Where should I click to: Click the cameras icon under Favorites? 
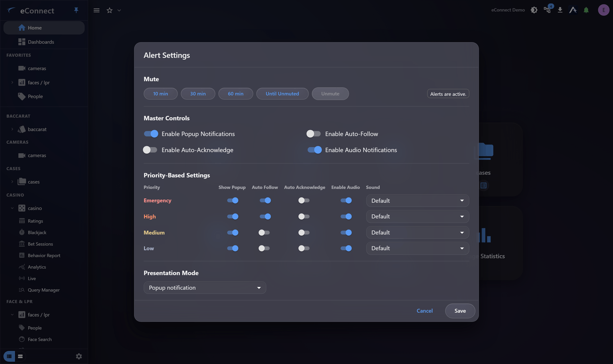[22, 68]
